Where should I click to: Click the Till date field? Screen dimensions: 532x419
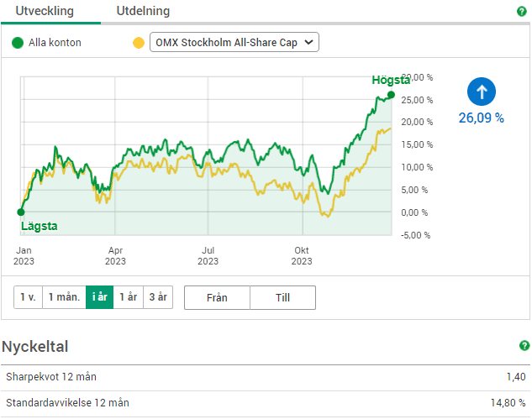pos(282,297)
